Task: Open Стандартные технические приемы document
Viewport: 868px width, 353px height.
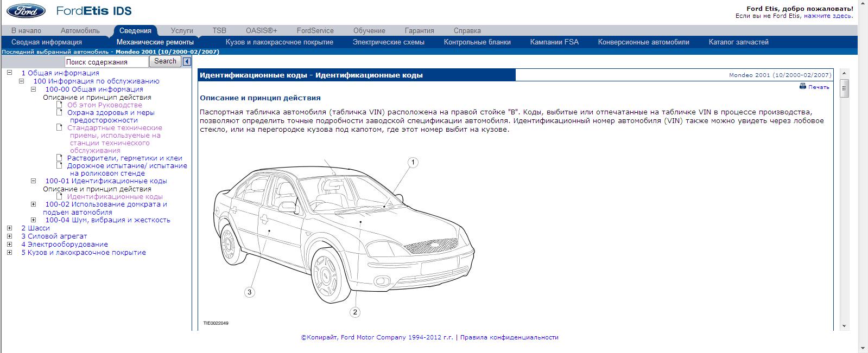Action: (115, 139)
